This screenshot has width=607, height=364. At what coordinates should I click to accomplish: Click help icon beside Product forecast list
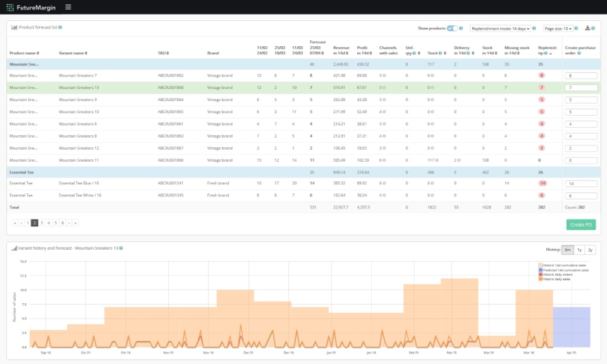60,27
